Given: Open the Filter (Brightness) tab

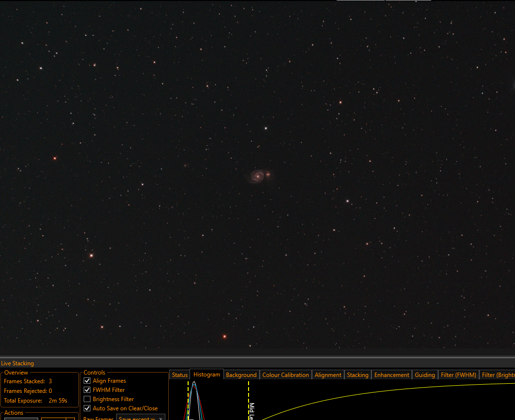Looking at the screenshot, I should (497, 375).
